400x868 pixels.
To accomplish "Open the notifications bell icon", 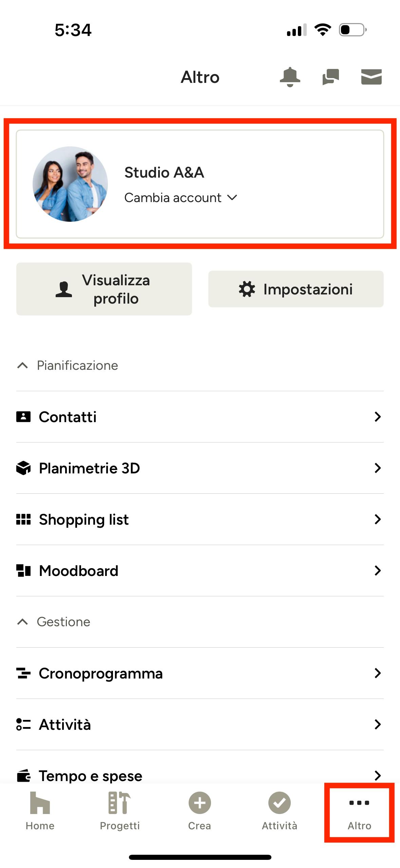I will (290, 77).
